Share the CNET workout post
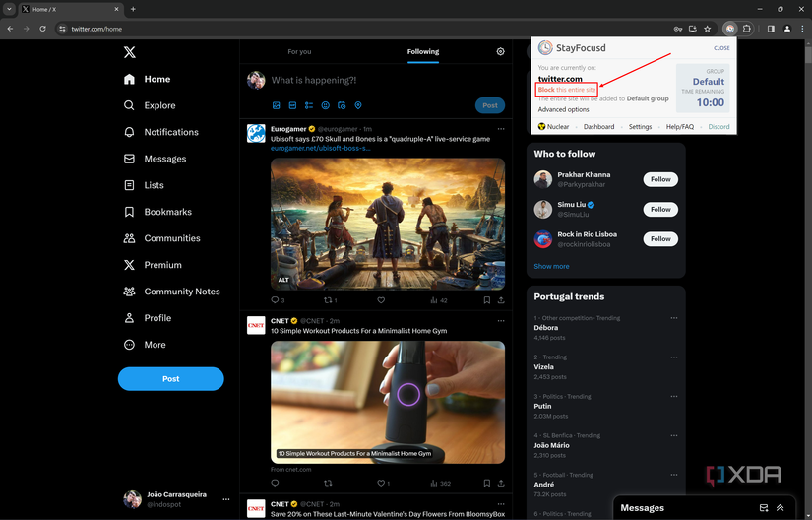This screenshot has height=520, width=812. [501, 484]
